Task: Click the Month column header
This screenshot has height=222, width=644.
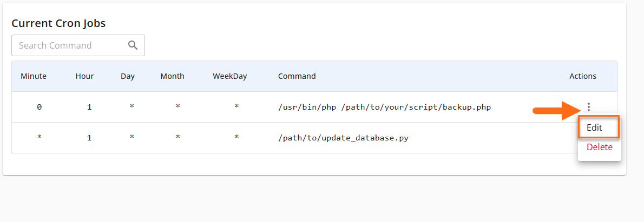Action: point(172,76)
